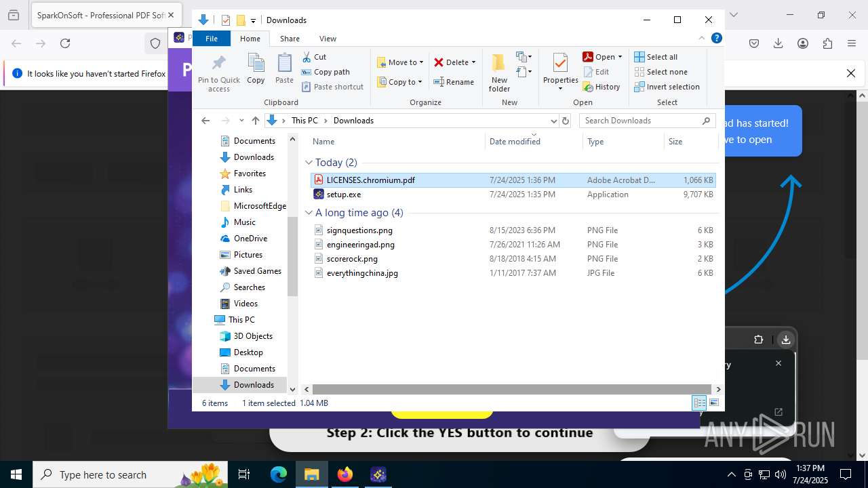Click Select all

[656, 57]
